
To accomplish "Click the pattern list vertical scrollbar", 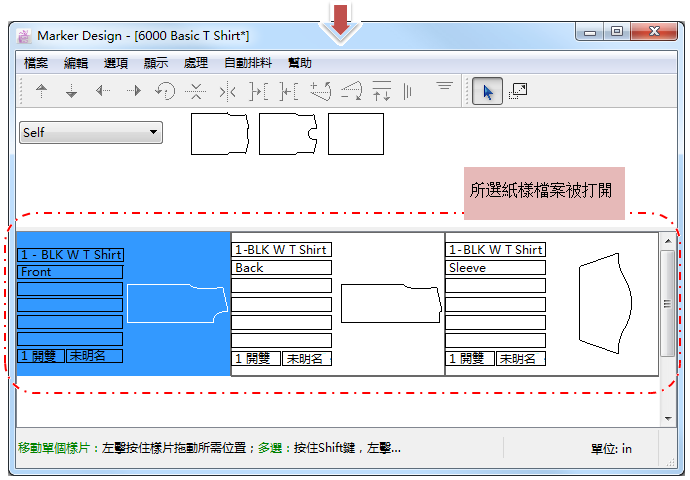I will tap(668, 304).
